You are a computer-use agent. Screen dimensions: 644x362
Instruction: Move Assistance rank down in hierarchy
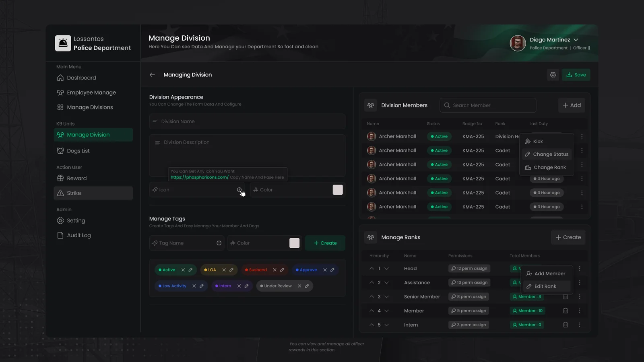[386, 282]
